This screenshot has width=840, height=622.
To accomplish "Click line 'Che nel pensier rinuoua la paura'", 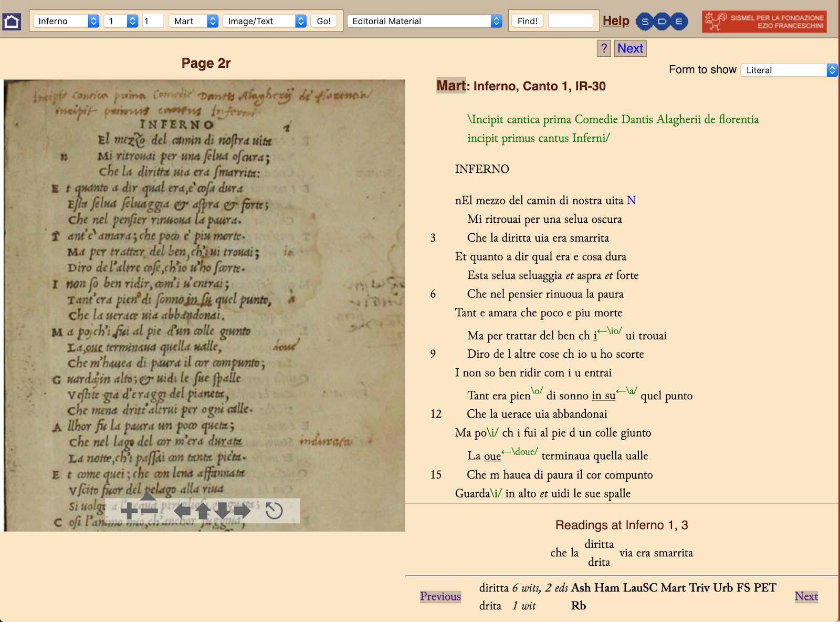I will [x=545, y=294].
